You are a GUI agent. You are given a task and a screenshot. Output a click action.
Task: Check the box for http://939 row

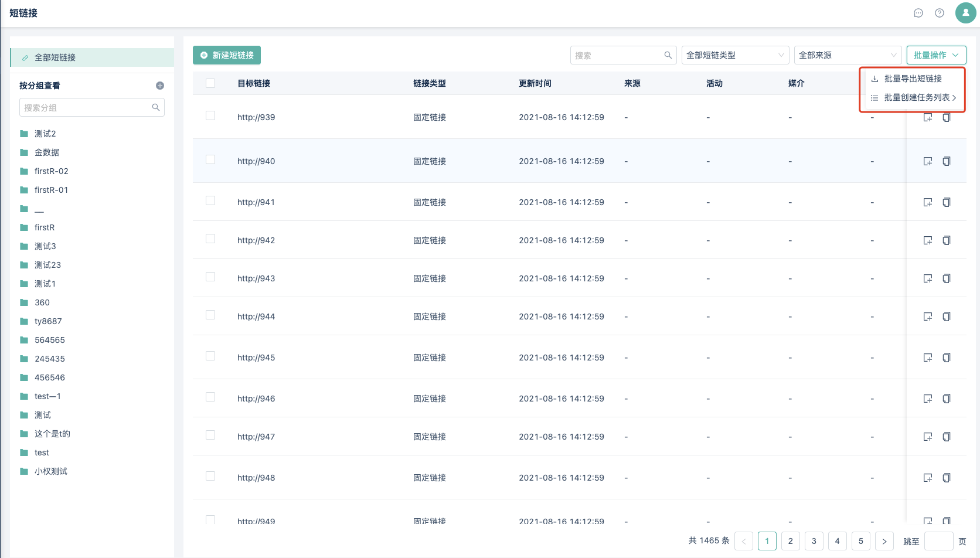(210, 116)
